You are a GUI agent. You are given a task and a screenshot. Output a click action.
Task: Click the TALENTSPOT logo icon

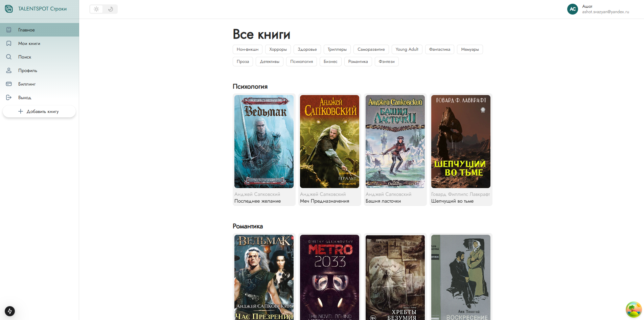[9, 9]
